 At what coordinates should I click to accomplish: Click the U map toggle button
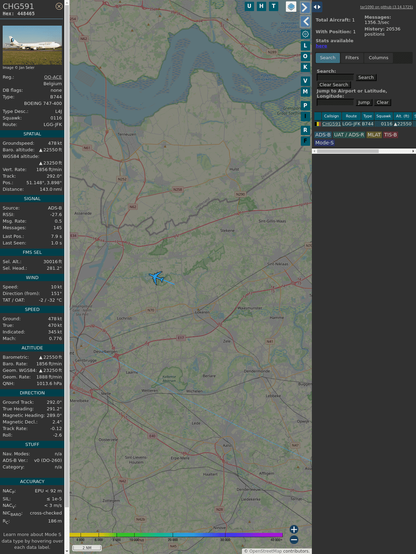[x=249, y=6]
